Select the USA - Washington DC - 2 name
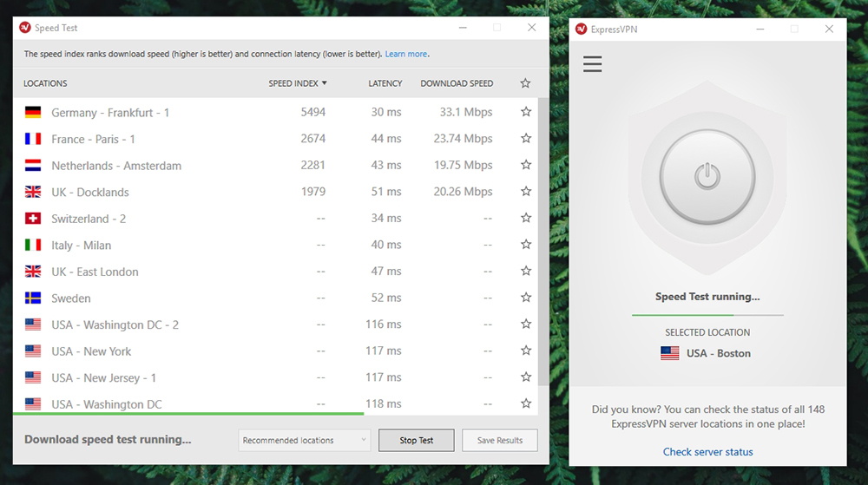The width and height of the screenshot is (868, 485). 115,325
